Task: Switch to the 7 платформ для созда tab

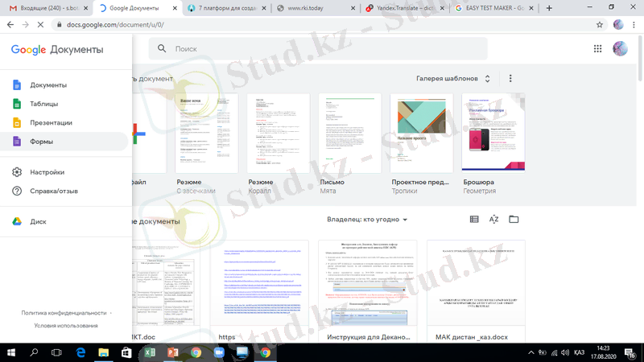Action: click(226, 8)
